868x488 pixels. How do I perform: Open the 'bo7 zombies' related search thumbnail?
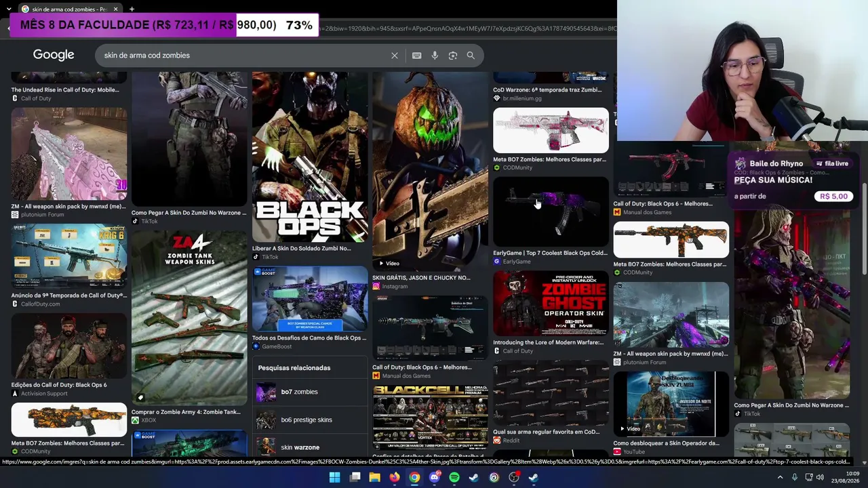pyautogui.click(x=266, y=392)
